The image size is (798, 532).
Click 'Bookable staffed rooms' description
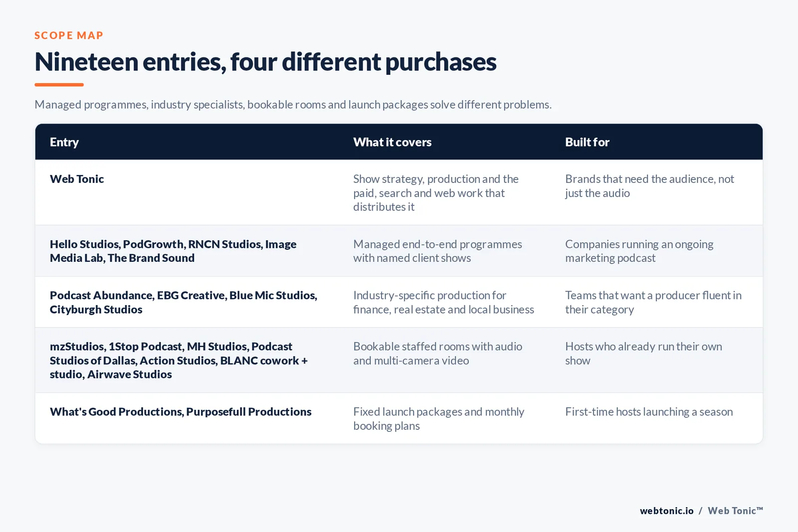point(437,354)
